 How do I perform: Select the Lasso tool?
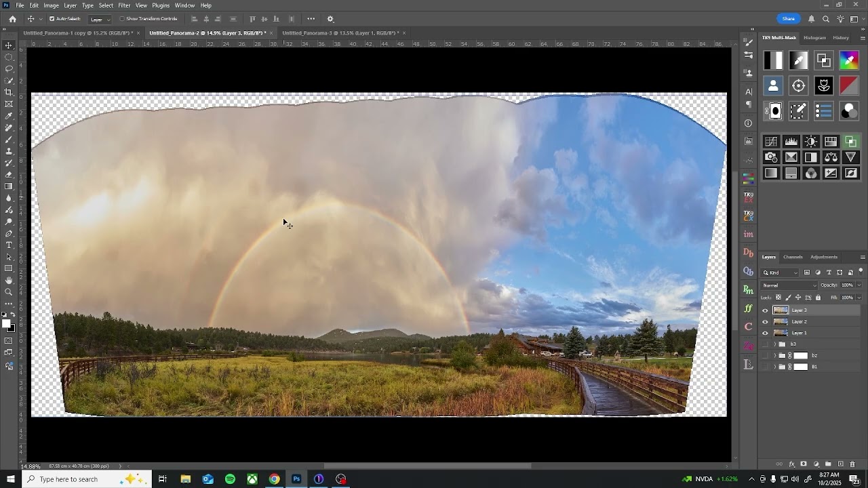(9, 68)
